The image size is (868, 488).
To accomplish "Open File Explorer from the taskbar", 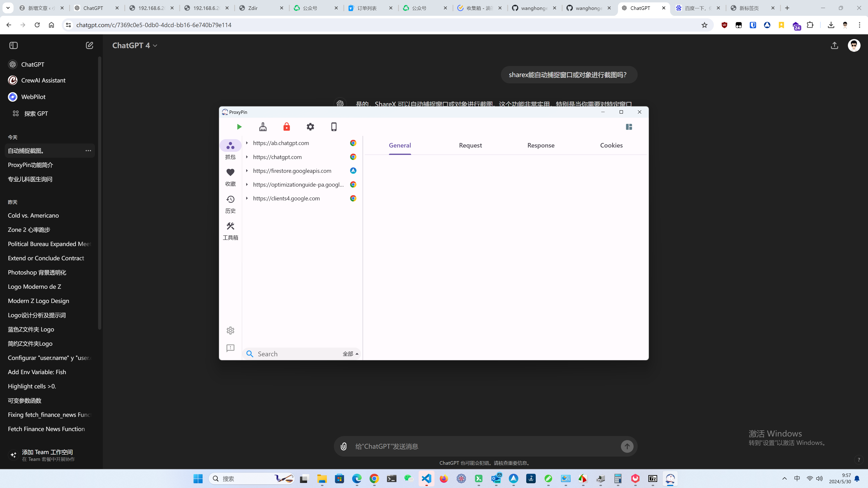I will point(322,479).
